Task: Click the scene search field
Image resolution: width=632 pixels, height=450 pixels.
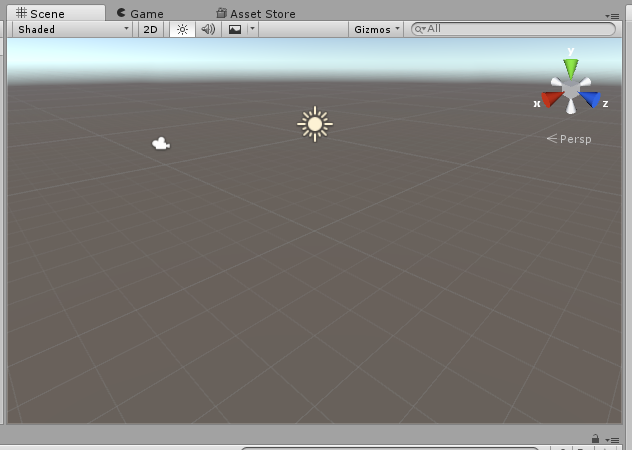Action: [513, 29]
